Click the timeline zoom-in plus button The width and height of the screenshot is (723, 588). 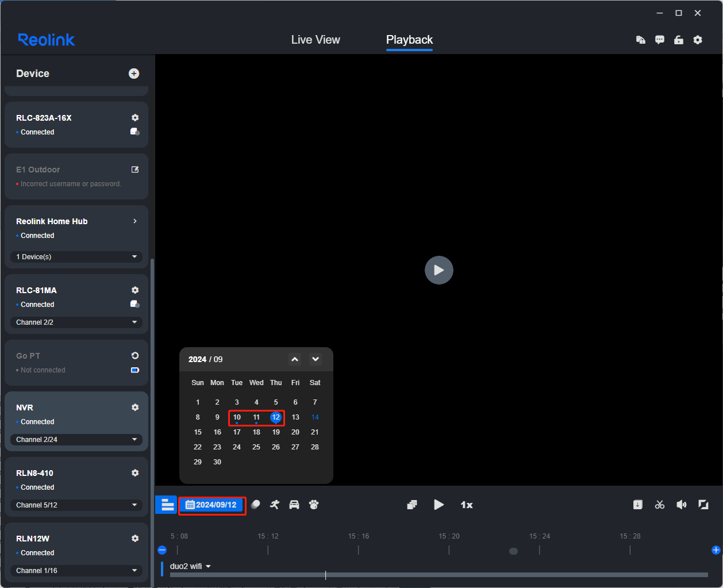click(x=716, y=550)
